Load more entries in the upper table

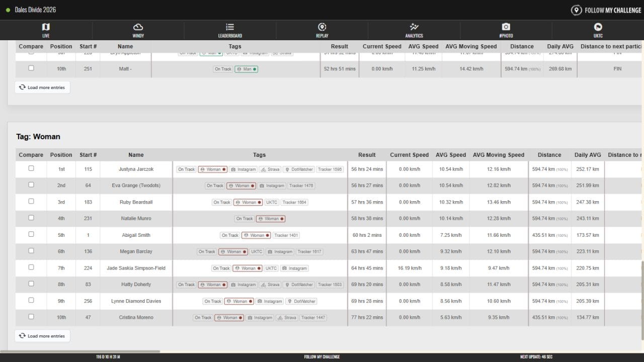(x=42, y=87)
